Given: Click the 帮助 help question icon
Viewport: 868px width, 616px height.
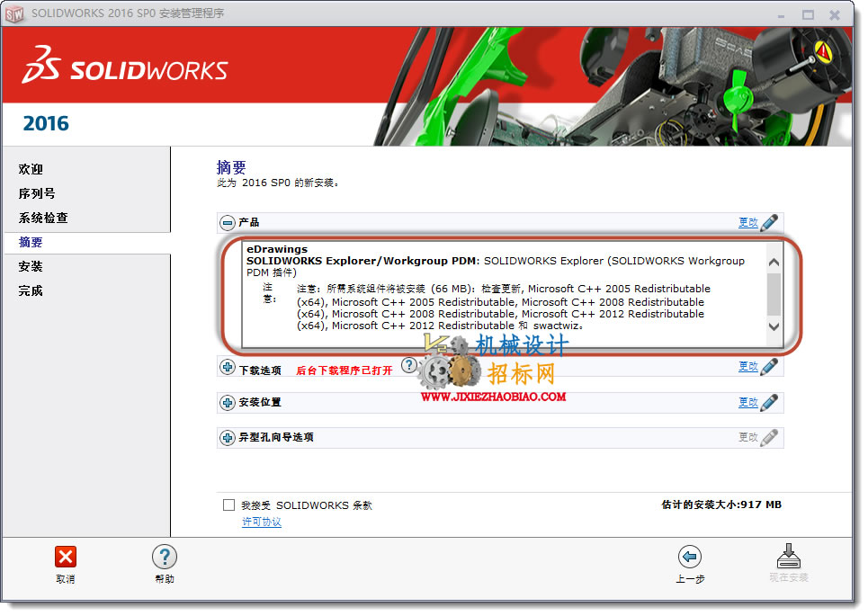Looking at the screenshot, I should click(165, 557).
